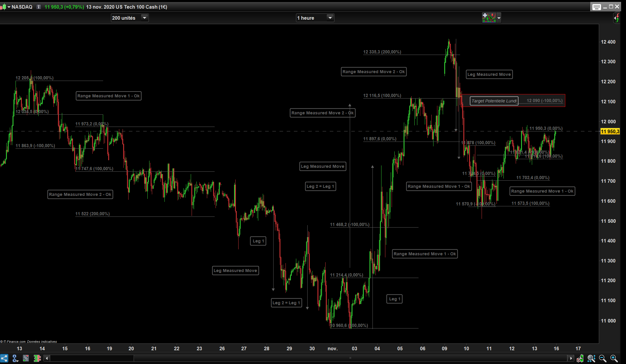Open the on-screen keyboard icon
626x364 pixels.
pos(596,7)
